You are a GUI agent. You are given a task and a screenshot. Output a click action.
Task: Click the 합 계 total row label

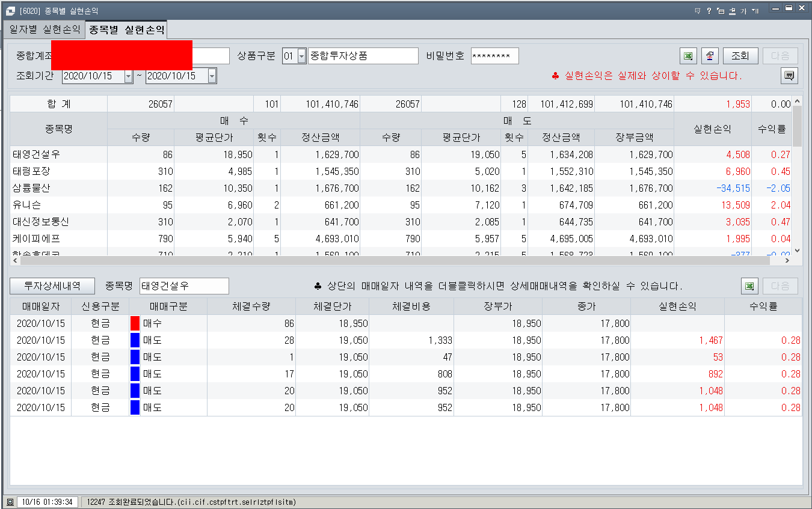59,104
